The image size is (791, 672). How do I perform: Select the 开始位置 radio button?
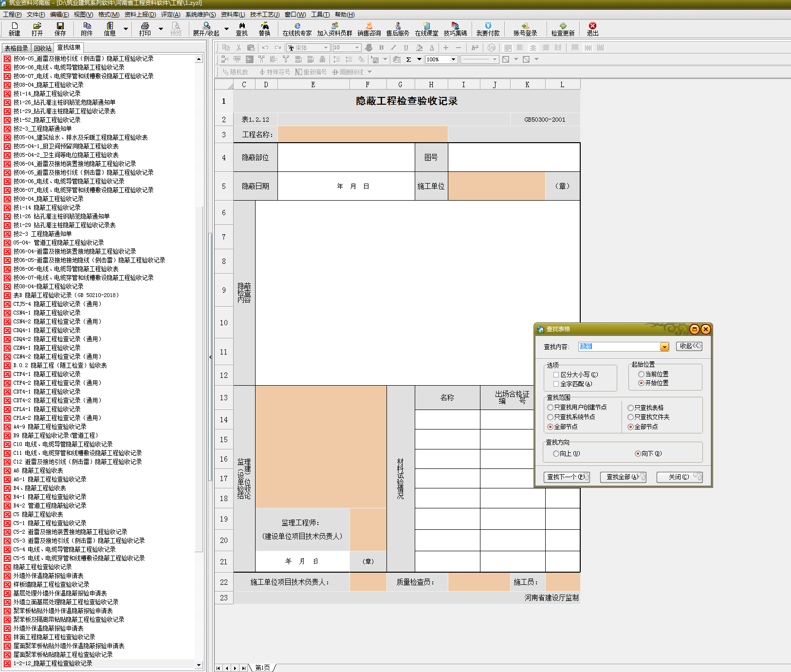click(641, 383)
